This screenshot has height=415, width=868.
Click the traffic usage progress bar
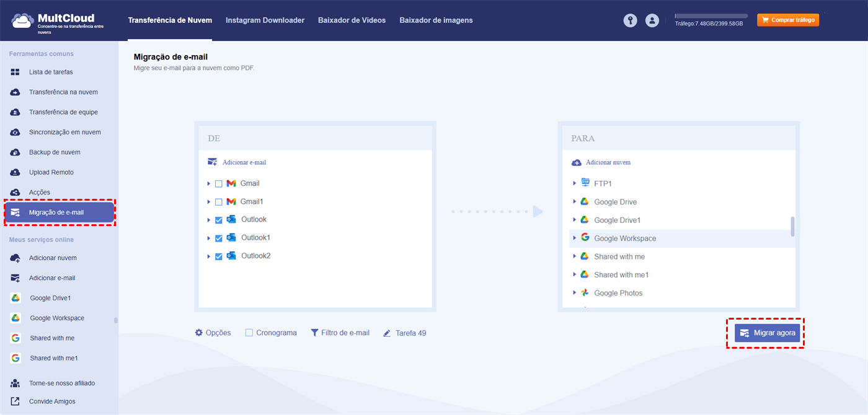pyautogui.click(x=711, y=15)
